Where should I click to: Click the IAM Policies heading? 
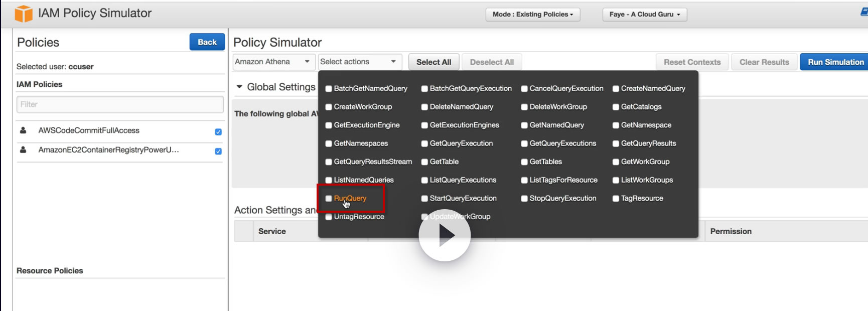tap(39, 84)
